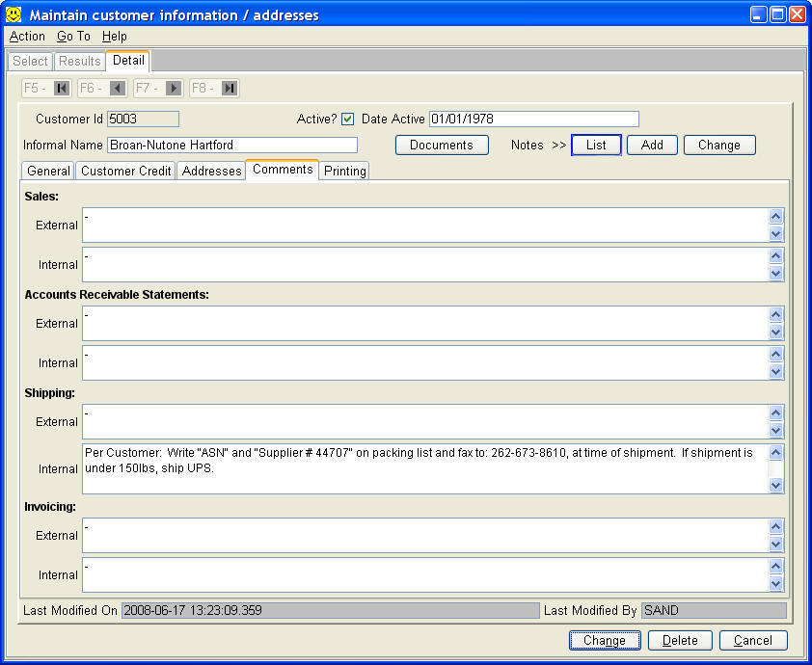Click into Sales External comment text area
This screenshot has height=665, width=812.
[425, 226]
